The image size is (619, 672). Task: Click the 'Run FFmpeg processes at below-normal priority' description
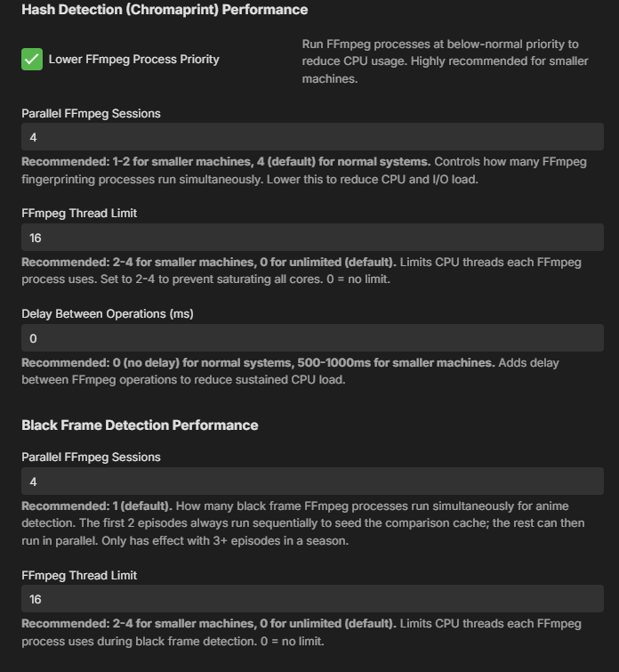pos(445,61)
